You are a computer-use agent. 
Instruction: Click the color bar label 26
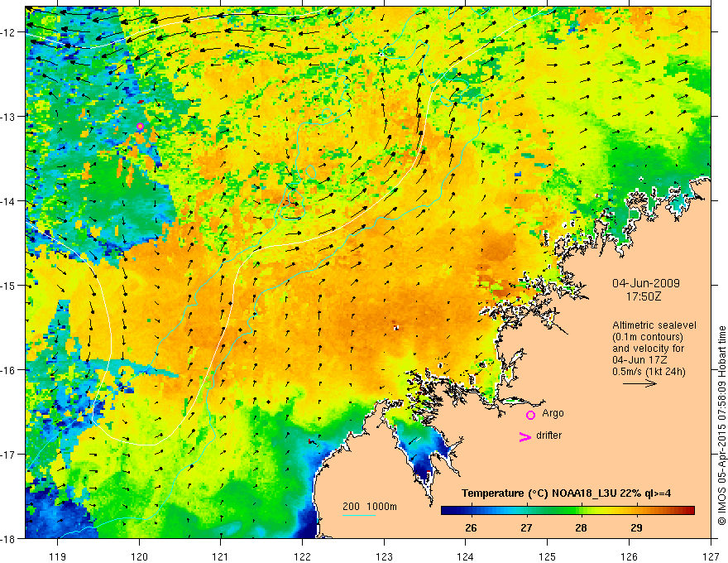click(471, 527)
